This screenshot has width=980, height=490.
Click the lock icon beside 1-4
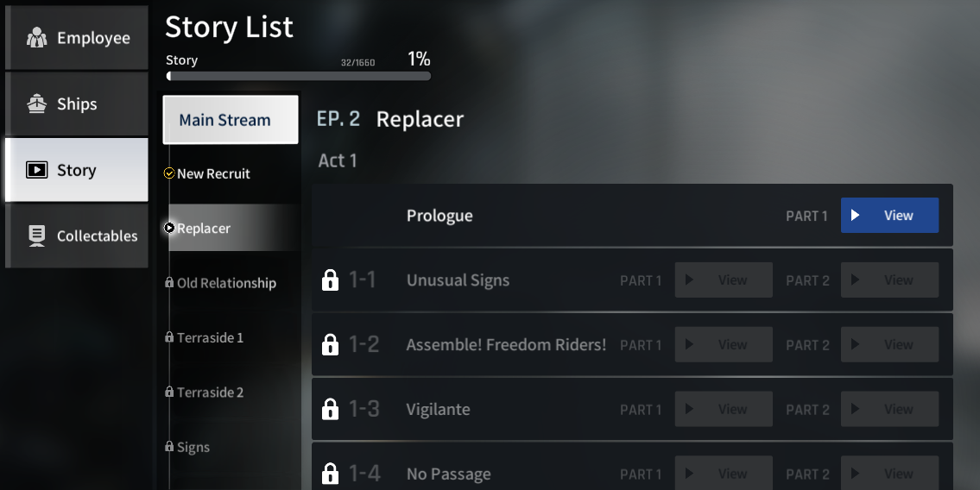[330, 474]
